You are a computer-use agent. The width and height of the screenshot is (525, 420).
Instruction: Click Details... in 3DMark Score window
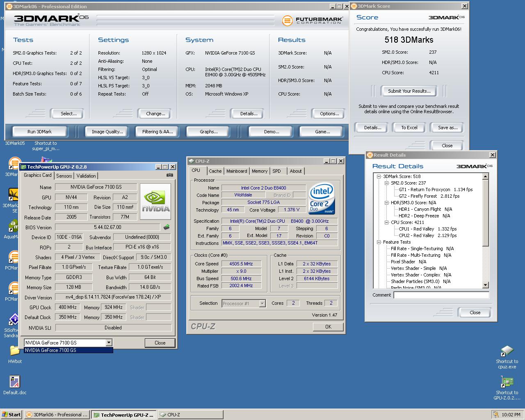(x=372, y=128)
